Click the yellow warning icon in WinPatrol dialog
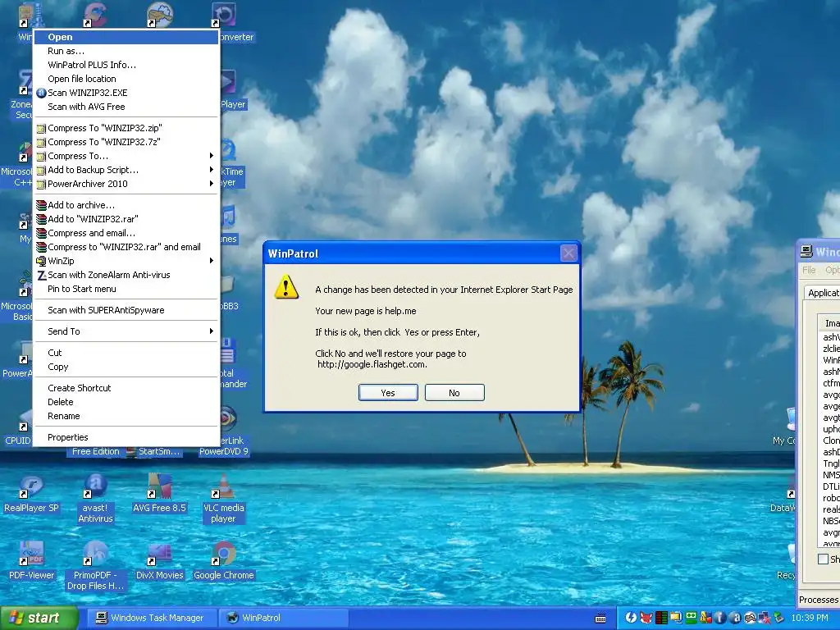840x630 pixels. point(286,286)
